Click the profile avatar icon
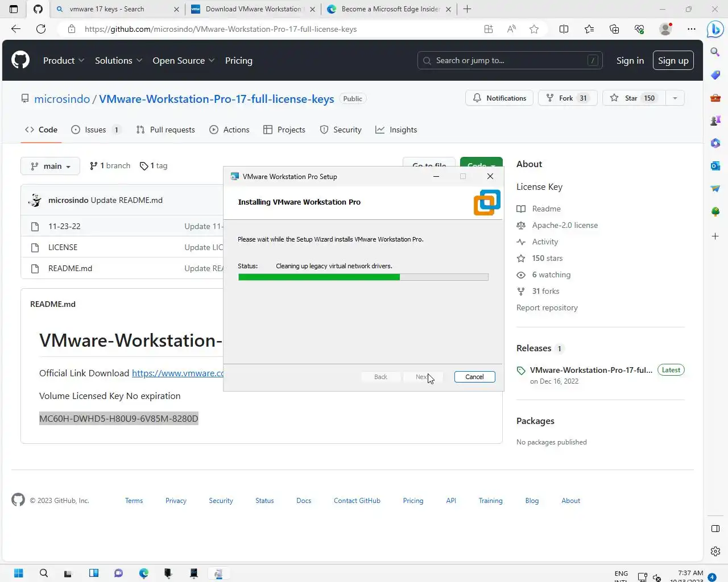728x582 pixels. (665, 29)
